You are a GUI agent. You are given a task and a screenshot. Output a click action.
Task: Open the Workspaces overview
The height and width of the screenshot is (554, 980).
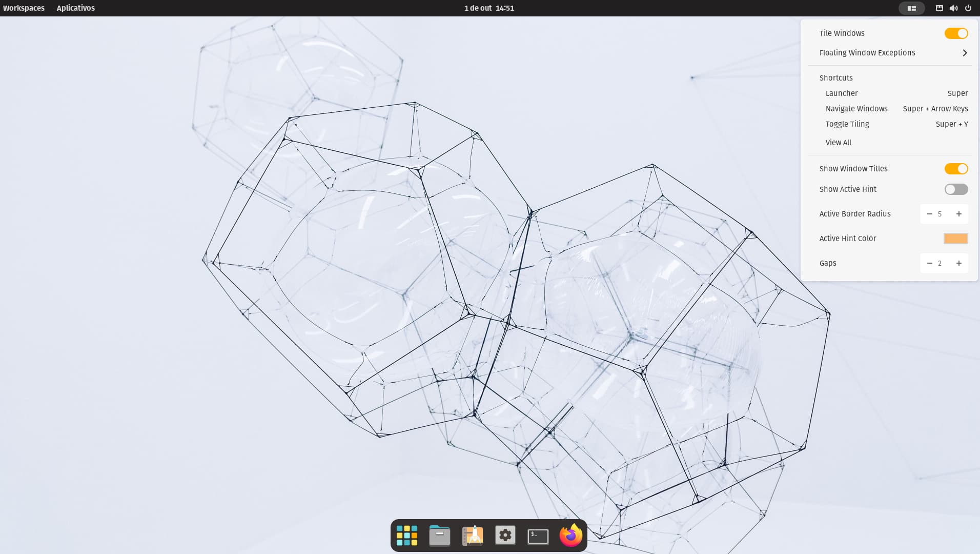(24, 8)
